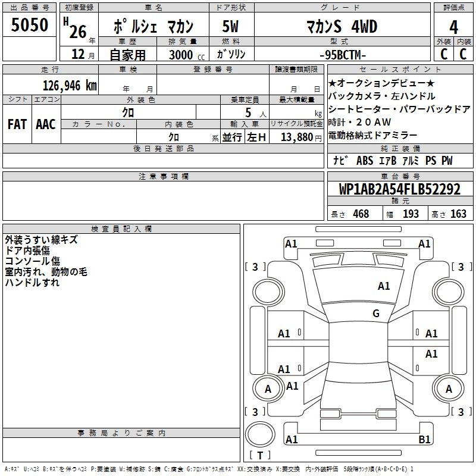Select car name ポルシェ マカン

[x=154, y=26]
